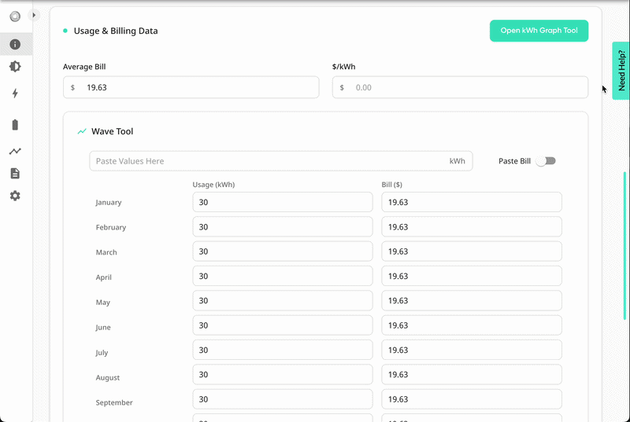
Task: Open the Need Help? side tab
Action: pos(621,71)
